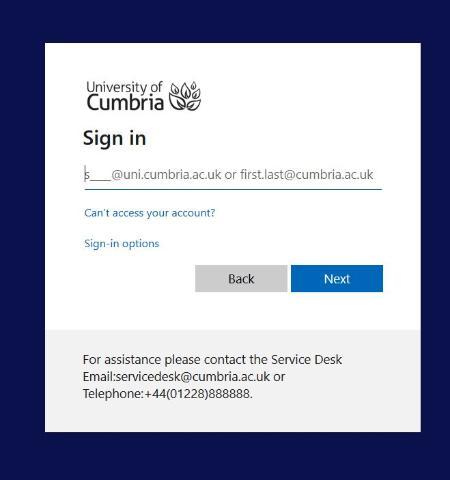Screen dimensions: 450x480
Task: Click the 'University of' logo text
Action: tap(124, 87)
